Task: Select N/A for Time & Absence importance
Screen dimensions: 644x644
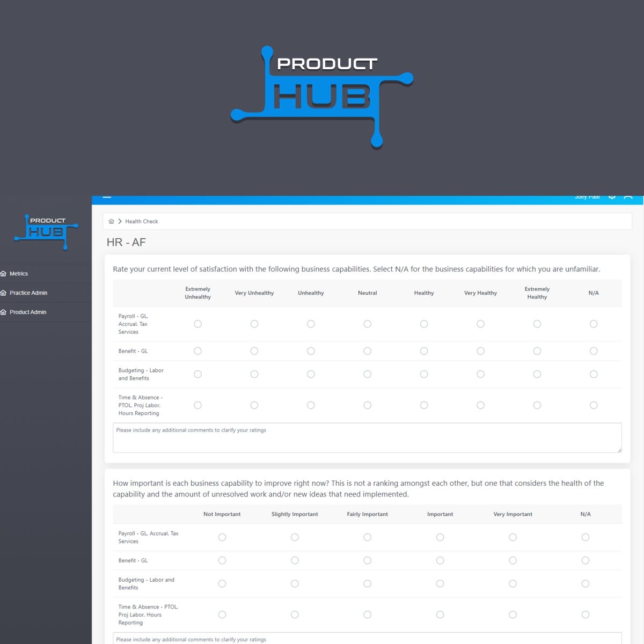Action: coord(586,614)
